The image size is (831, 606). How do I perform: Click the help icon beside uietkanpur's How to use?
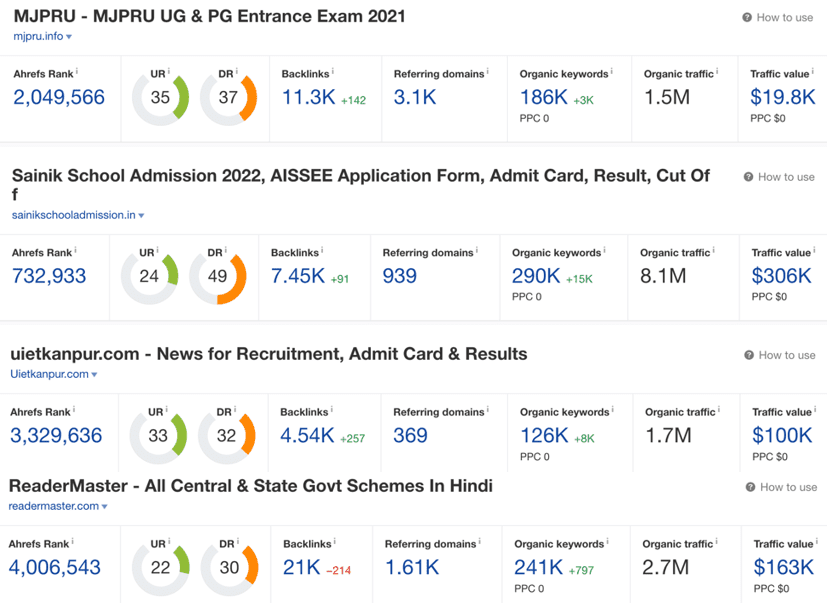click(749, 355)
